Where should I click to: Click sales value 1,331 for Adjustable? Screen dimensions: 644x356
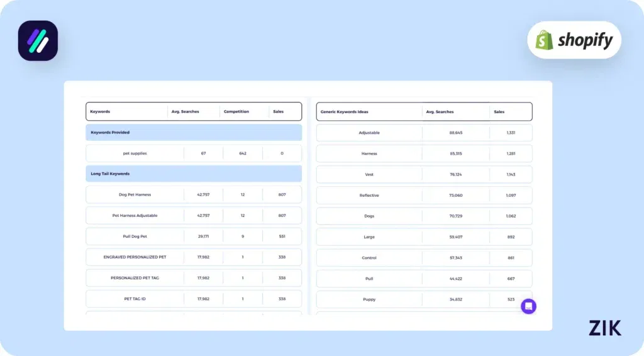511,133
